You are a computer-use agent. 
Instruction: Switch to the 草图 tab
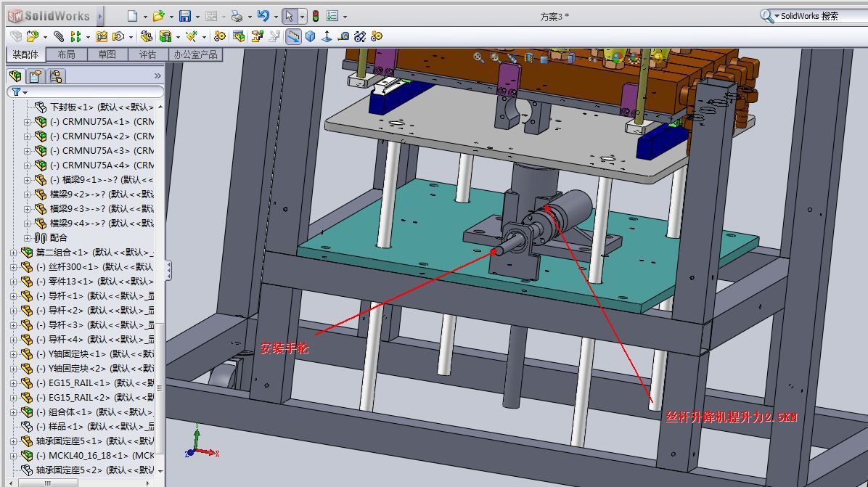(x=107, y=54)
